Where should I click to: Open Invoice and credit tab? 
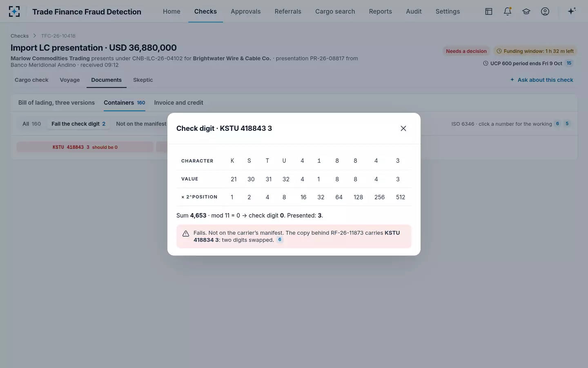(178, 103)
